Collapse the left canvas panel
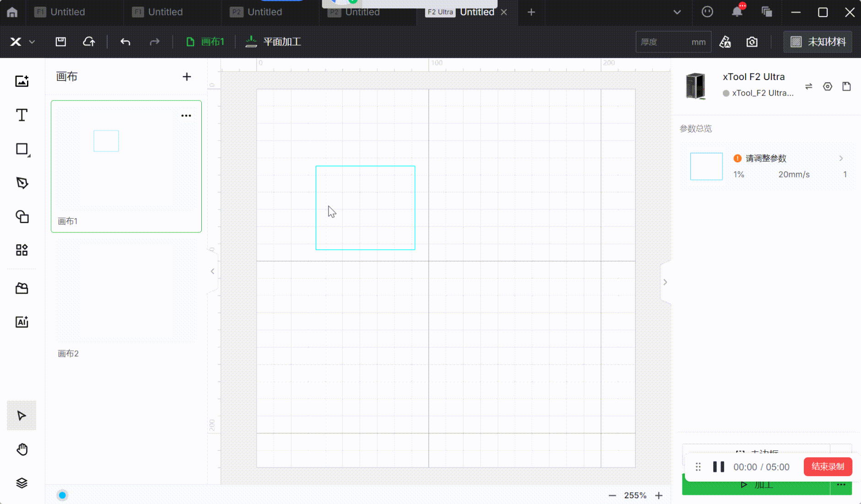Viewport: 861px width, 504px height. pos(212,271)
